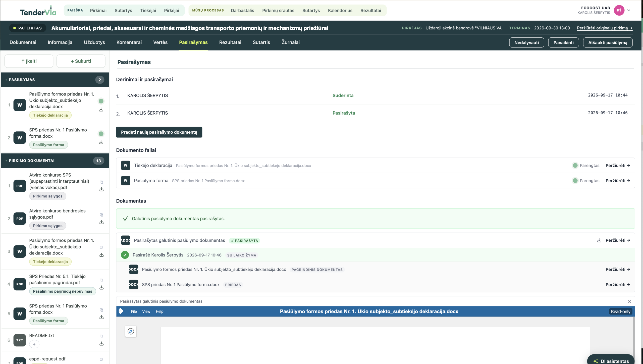Click the Pašalinimo pagrindų nebuvimas tag

tap(63, 291)
